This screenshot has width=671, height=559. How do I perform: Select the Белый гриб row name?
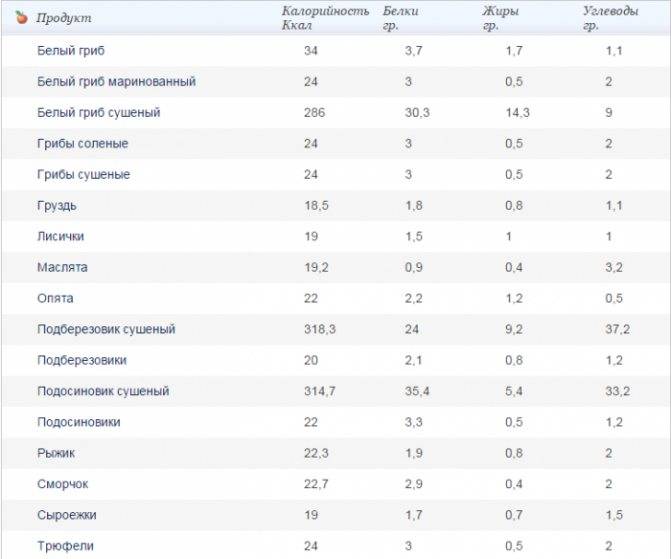pyautogui.click(x=70, y=50)
